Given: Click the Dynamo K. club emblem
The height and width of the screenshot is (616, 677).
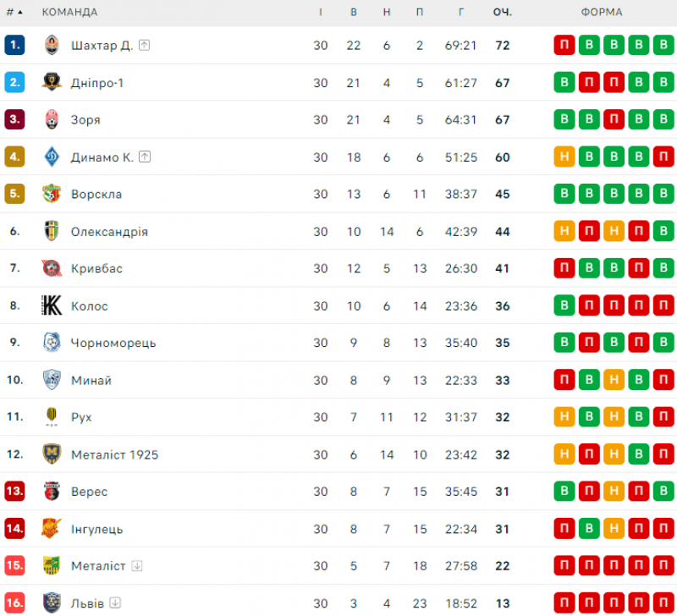Looking at the screenshot, I should (x=52, y=157).
